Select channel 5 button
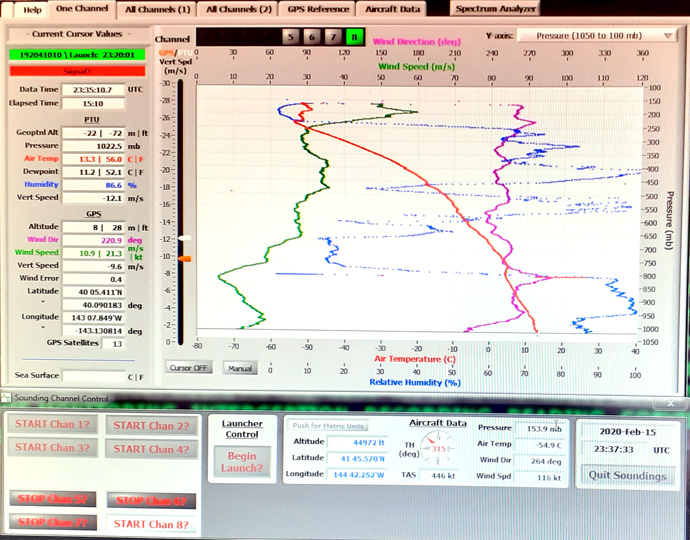Image resolution: width=690 pixels, height=540 pixels. (290, 37)
